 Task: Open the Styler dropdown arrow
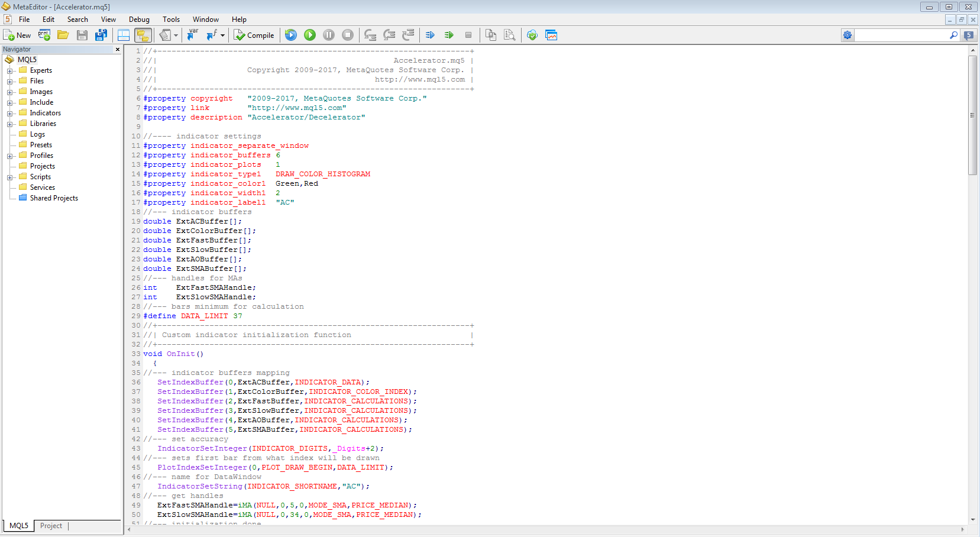(176, 35)
